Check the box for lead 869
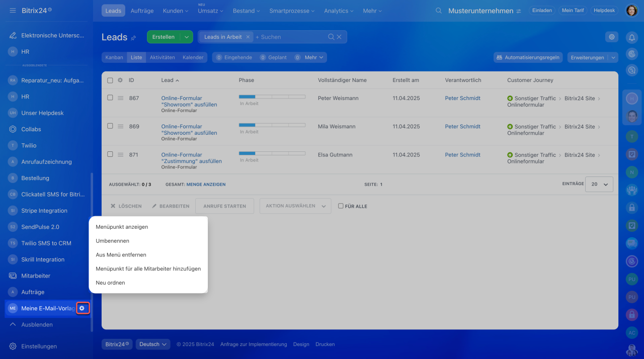 click(110, 126)
